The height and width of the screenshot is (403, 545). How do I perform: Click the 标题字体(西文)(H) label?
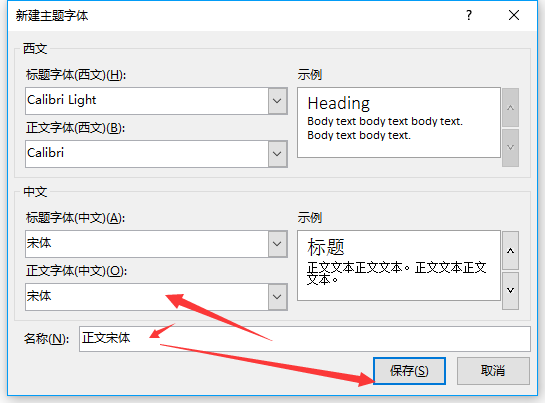[76, 75]
